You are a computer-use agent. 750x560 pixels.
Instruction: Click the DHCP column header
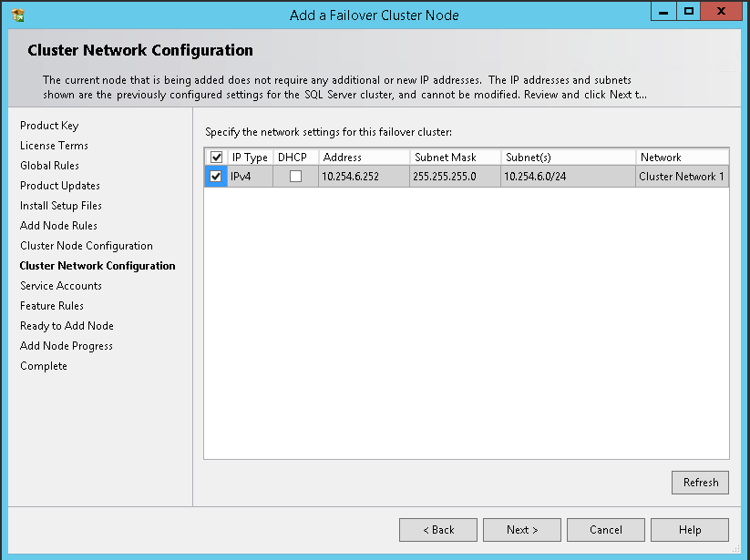[x=295, y=158]
